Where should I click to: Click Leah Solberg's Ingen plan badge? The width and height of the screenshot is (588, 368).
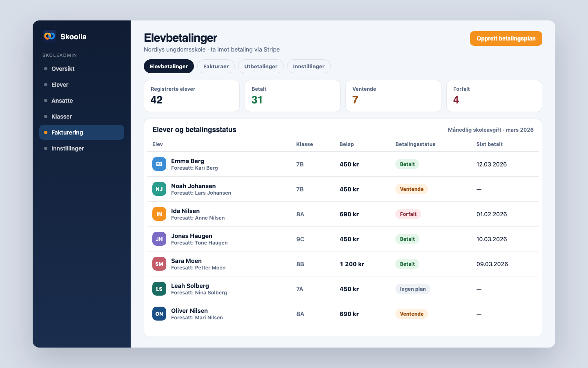[x=413, y=289]
